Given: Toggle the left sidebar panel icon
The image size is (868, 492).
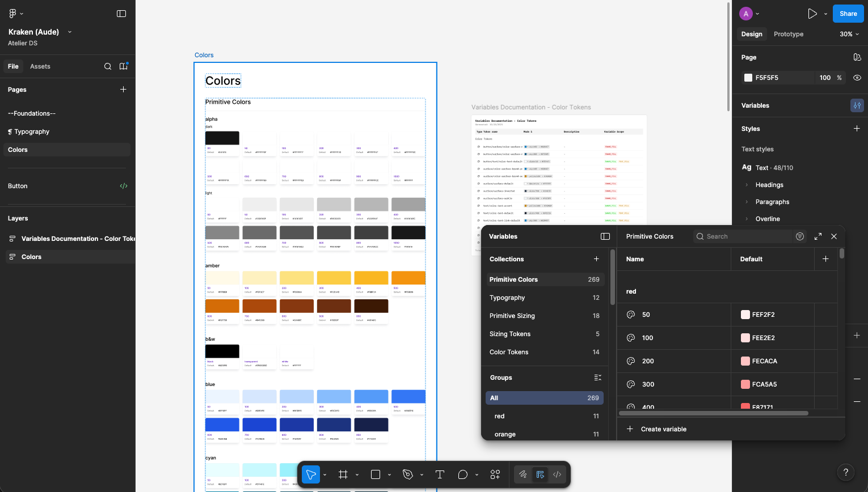Looking at the screenshot, I should pos(121,14).
